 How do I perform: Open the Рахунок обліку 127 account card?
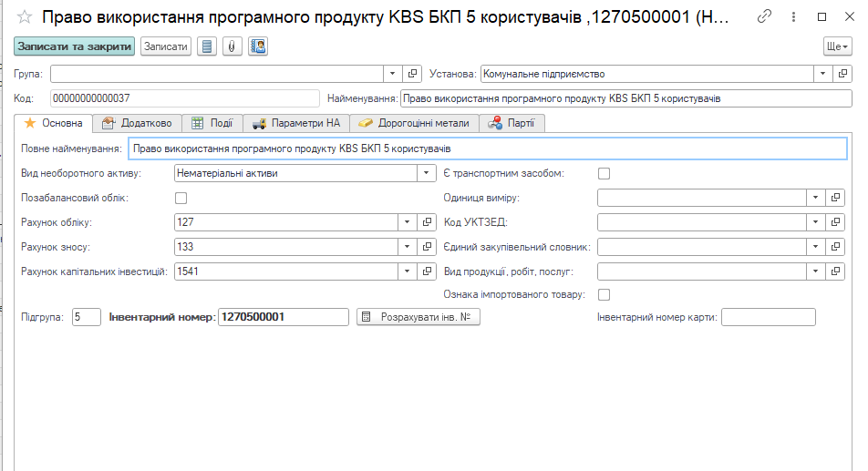point(427,222)
